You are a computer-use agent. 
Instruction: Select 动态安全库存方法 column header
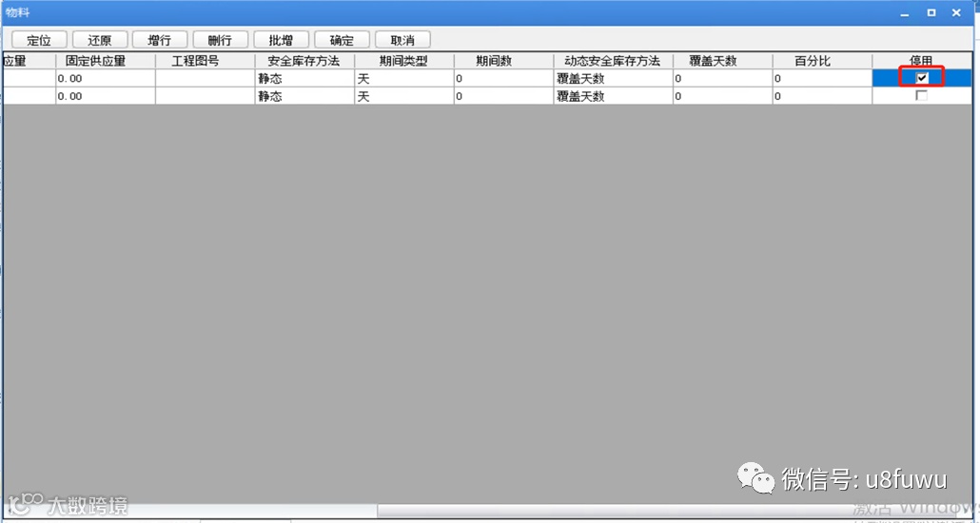point(613,61)
